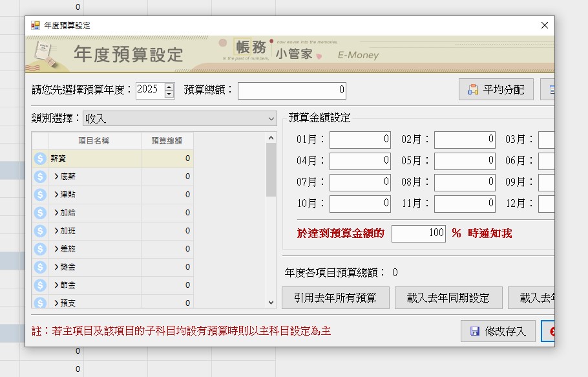Click the 07月 budget amount field
Screen dimensions: 588x377
[x=360, y=183]
